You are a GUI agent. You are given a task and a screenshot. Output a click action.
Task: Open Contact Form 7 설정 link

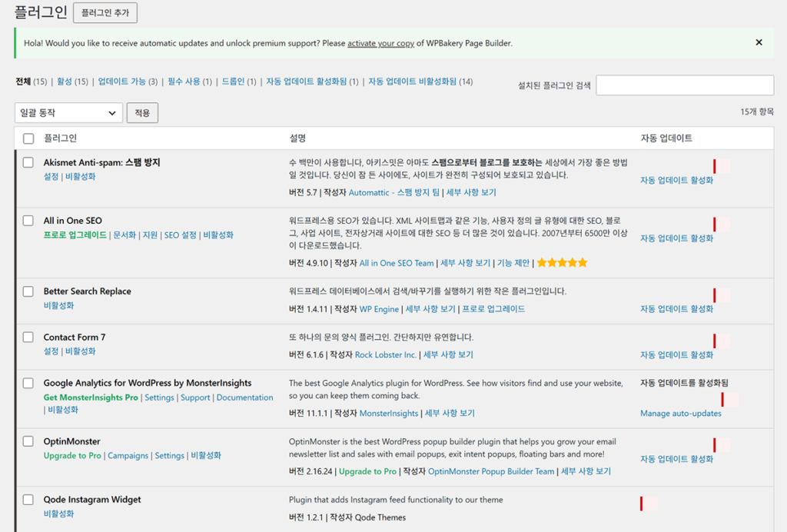(51, 351)
